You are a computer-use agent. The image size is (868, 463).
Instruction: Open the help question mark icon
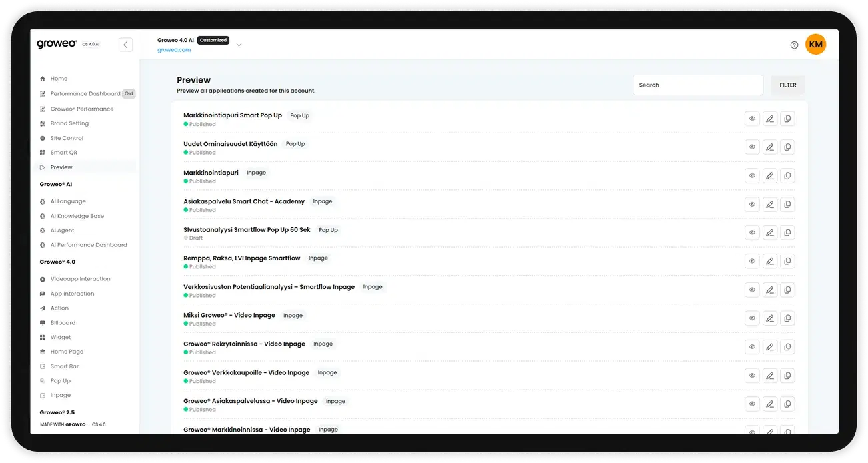794,45
